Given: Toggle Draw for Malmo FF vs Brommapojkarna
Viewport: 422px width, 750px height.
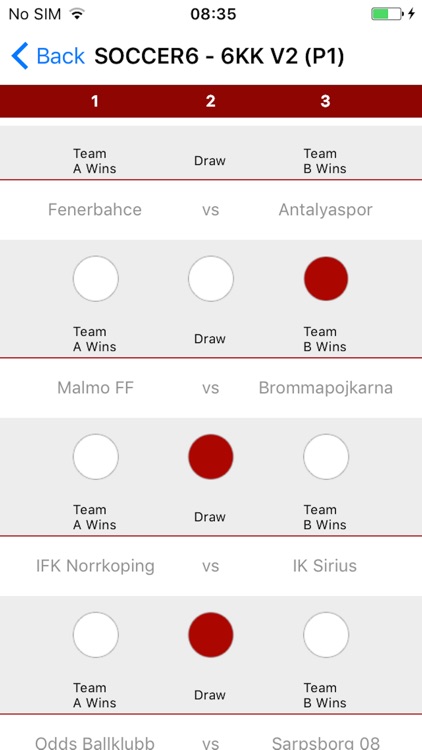Looking at the screenshot, I should [211, 456].
